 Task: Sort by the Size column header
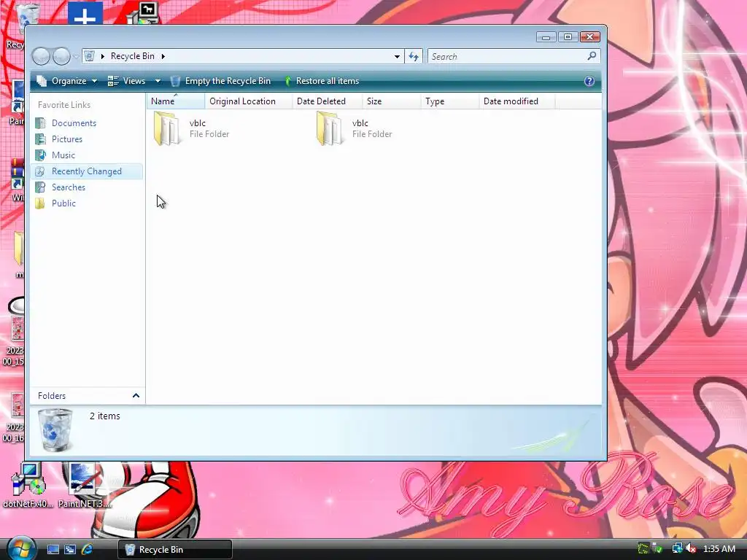tap(392, 101)
